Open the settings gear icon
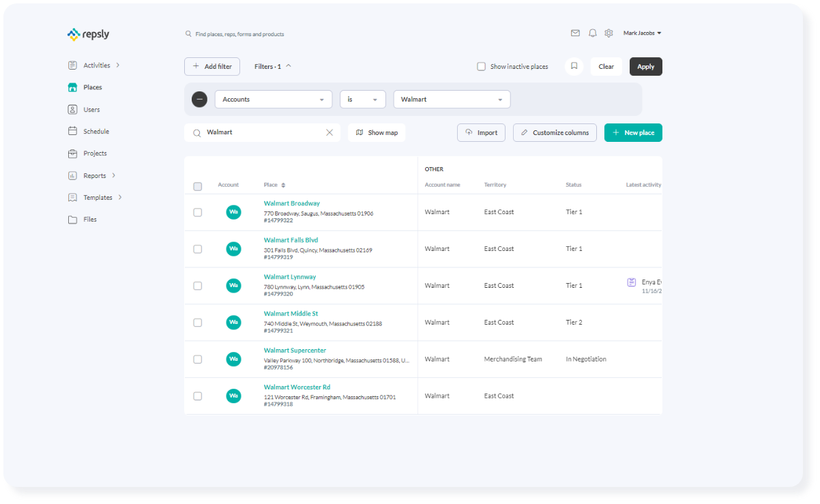Image resolution: width=820 pixels, height=504 pixels. [x=609, y=33]
